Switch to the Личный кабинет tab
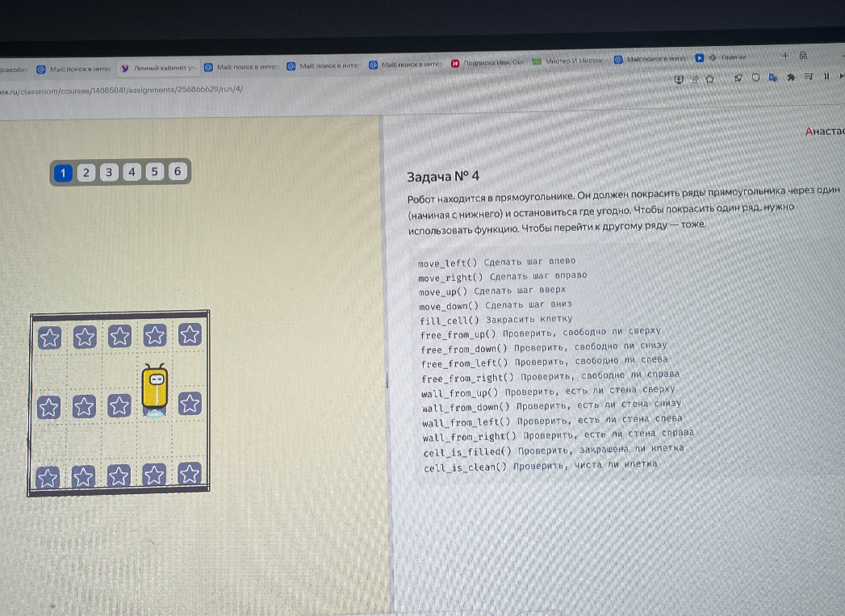Viewport: 845px width, 616px height. click(158, 68)
